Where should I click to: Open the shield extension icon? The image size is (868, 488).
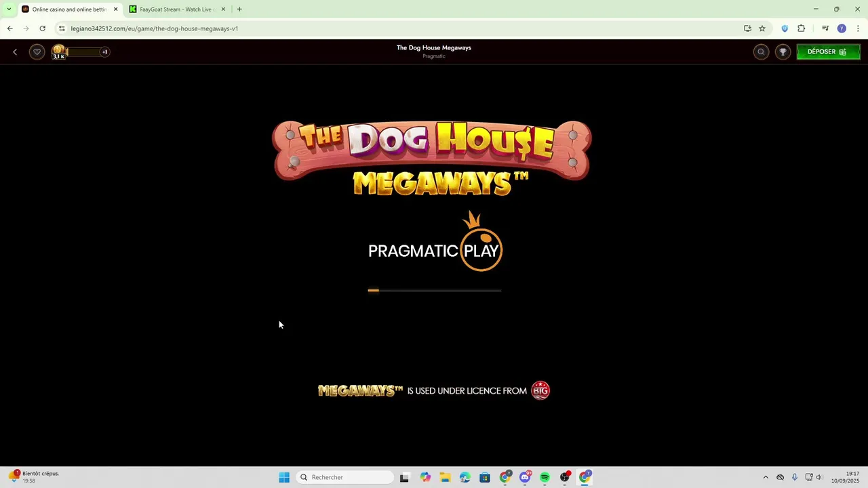pyautogui.click(x=785, y=28)
